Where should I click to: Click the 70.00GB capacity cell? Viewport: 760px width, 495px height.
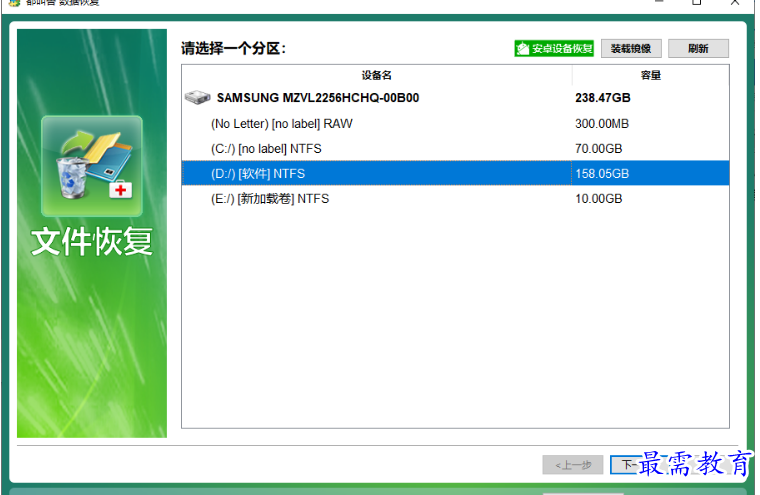pyautogui.click(x=599, y=148)
